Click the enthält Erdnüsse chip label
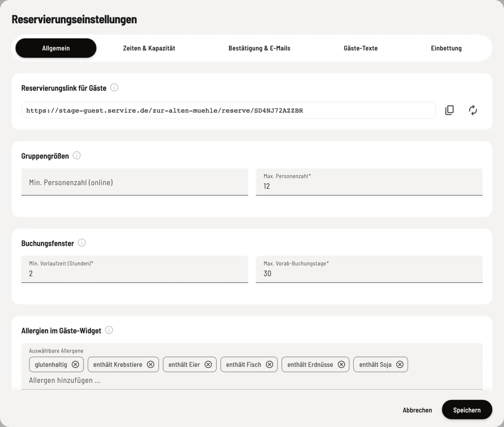Image resolution: width=504 pixels, height=427 pixels. 310,365
